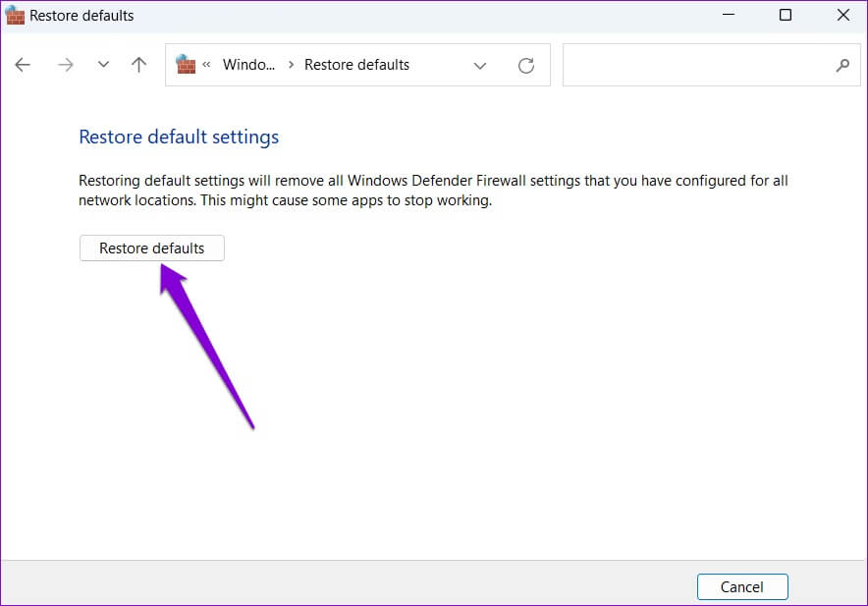Maximize the Restore defaults window

click(786, 16)
